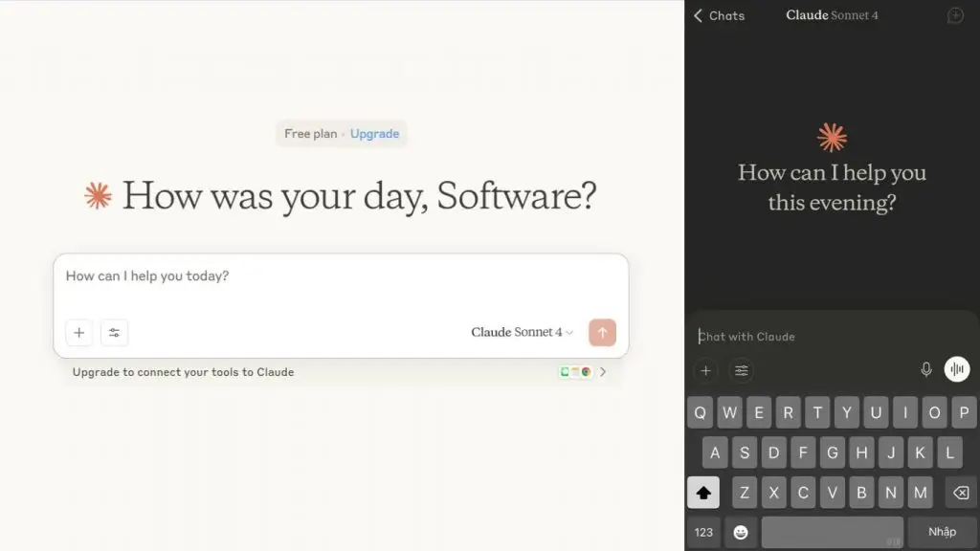The image size is (980, 551).
Task: Open the mobile tools sliders icon
Action: coord(741,371)
